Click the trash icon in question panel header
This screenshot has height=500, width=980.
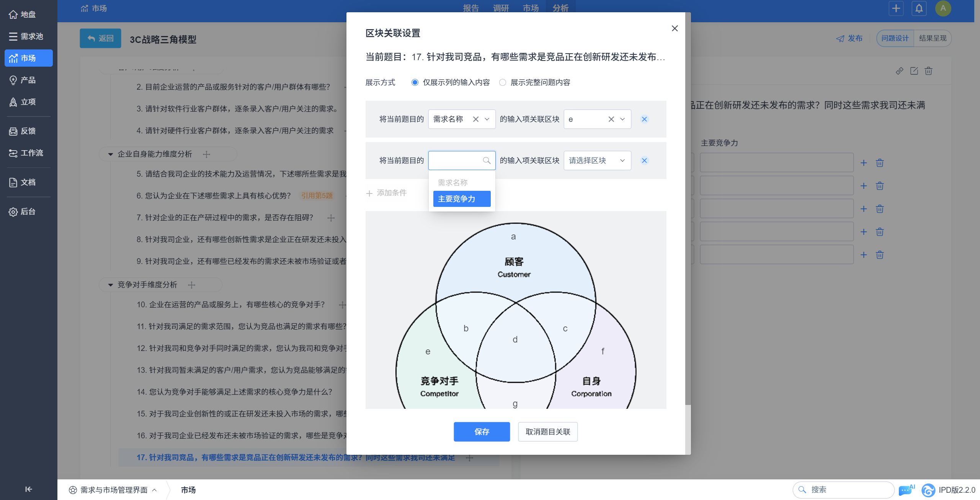(x=928, y=71)
